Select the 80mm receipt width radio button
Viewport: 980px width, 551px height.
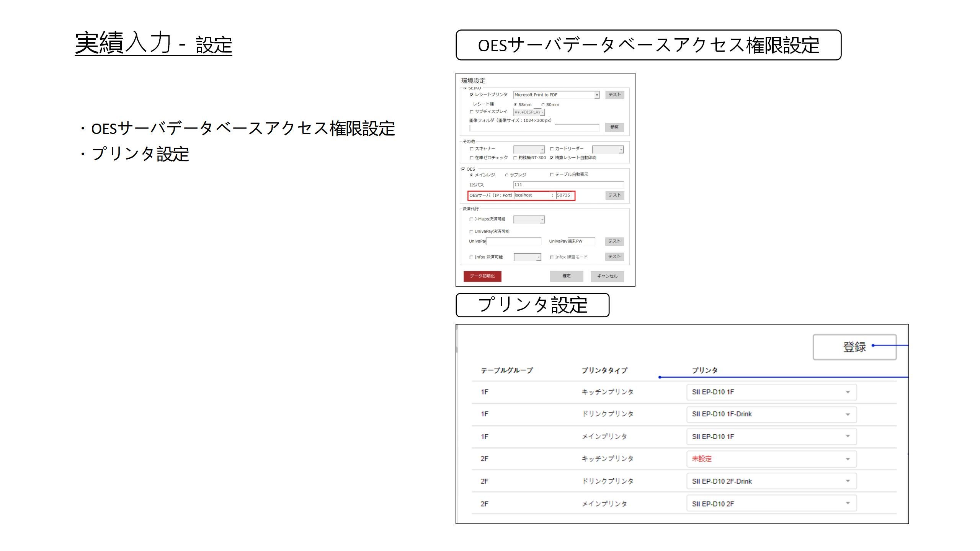tap(543, 105)
